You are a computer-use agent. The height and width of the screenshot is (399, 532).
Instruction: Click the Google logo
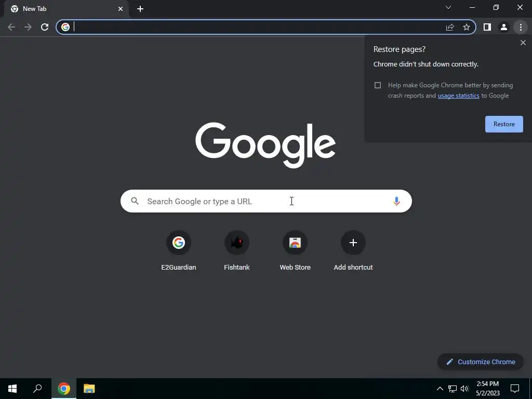(265, 145)
